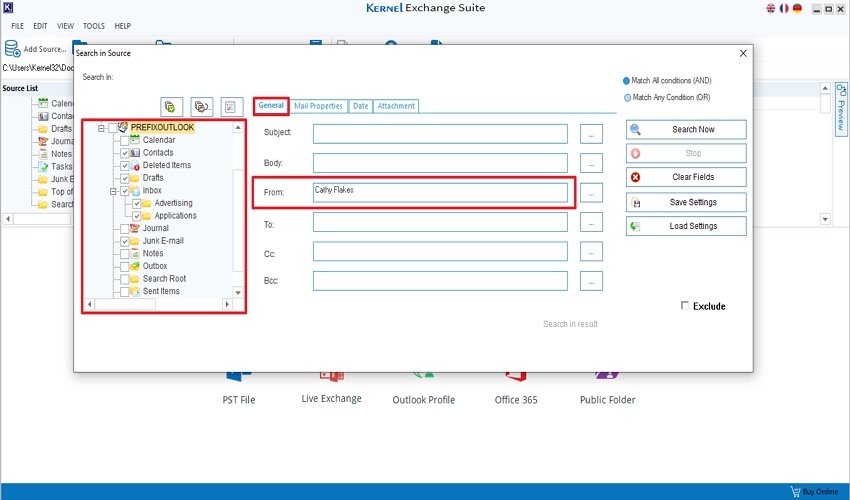Viewport: 850px width, 500px height.
Task: Check the Calendar folder checkbox
Action: (x=125, y=140)
